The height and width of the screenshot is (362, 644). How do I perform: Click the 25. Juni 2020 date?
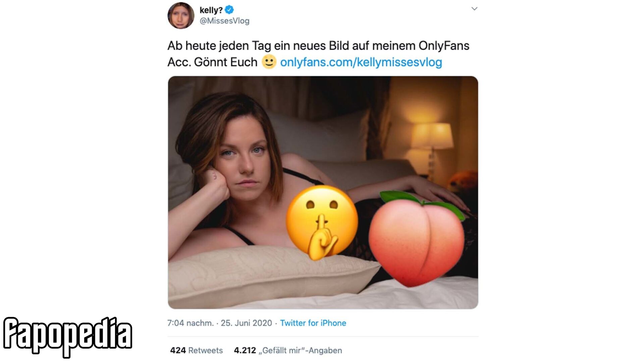click(x=246, y=323)
